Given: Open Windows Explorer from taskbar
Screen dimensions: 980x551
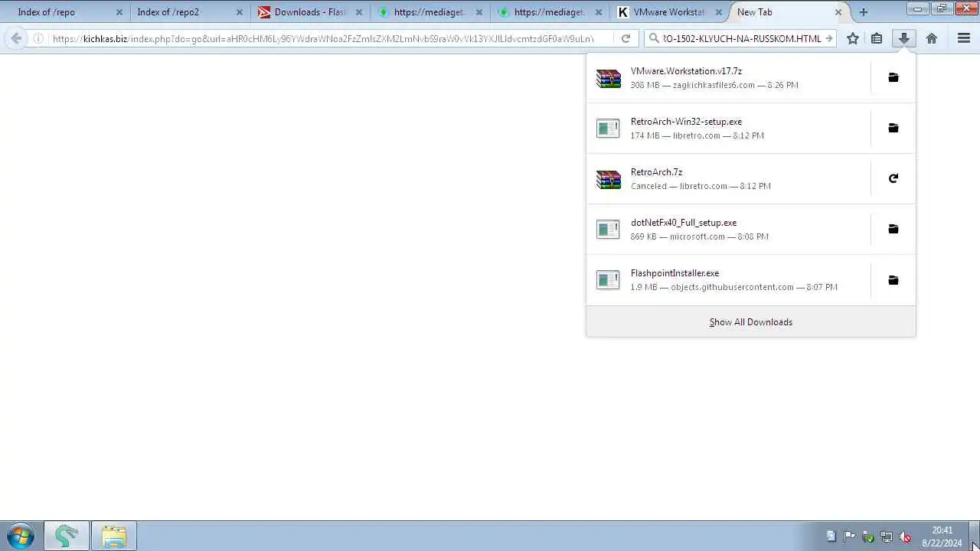Looking at the screenshot, I should pos(113,536).
